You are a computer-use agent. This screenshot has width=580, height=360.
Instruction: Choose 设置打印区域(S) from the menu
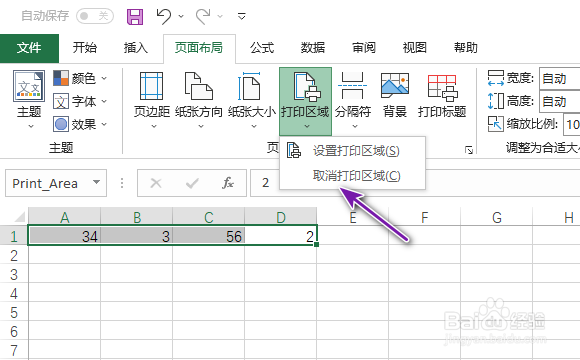[x=353, y=151]
